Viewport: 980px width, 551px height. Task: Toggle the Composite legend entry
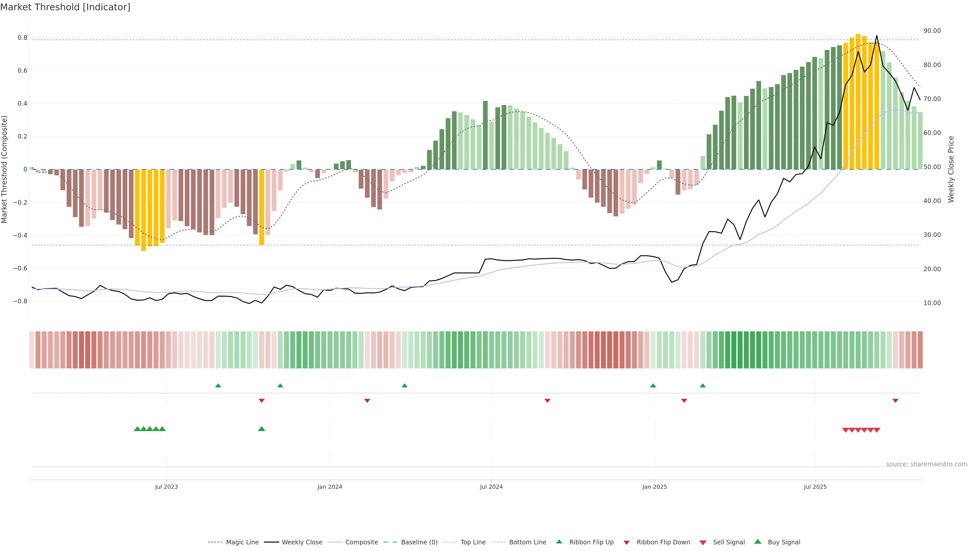coord(361,542)
